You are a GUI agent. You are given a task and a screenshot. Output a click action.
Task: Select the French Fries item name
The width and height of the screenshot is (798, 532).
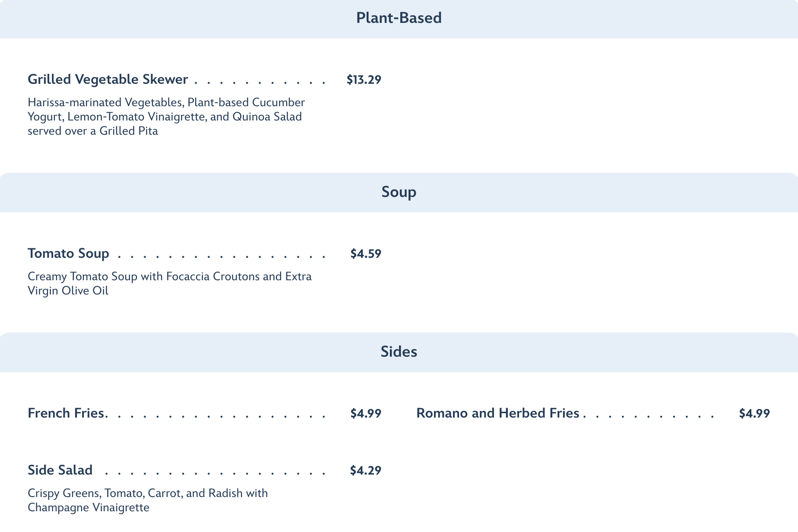tap(66, 413)
